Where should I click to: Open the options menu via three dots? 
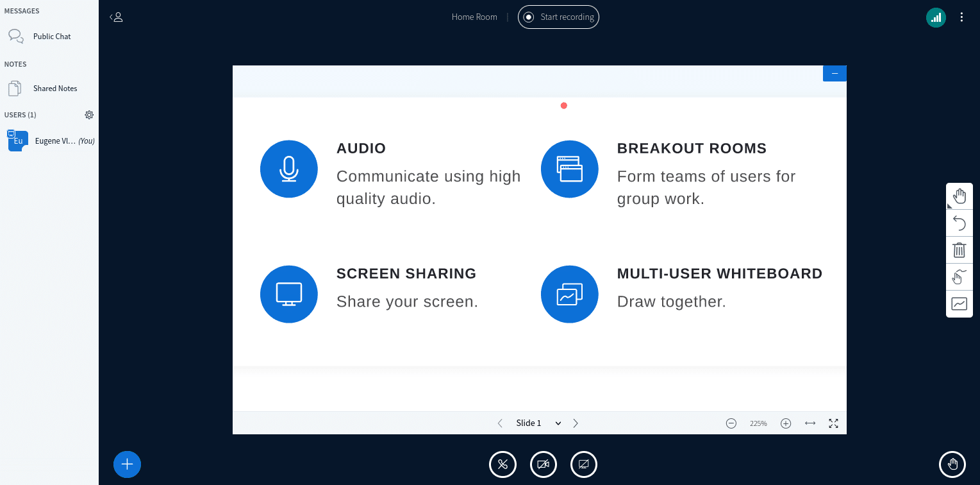(961, 17)
